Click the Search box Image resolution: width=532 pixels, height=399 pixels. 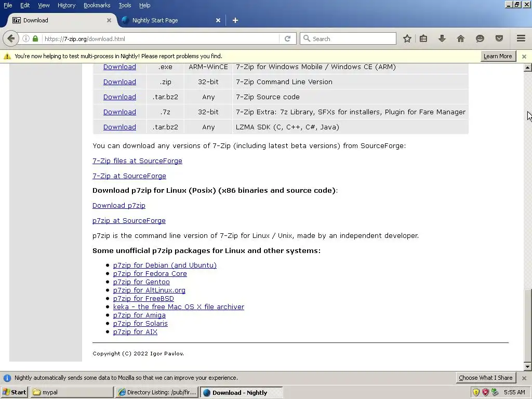pyautogui.click(x=348, y=38)
